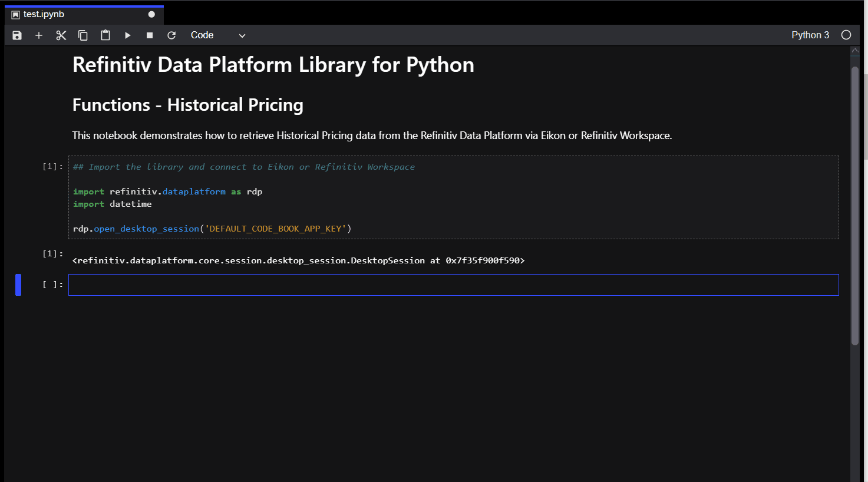This screenshot has height=482, width=868.
Task: Copy the selected cell
Action: 83,35
